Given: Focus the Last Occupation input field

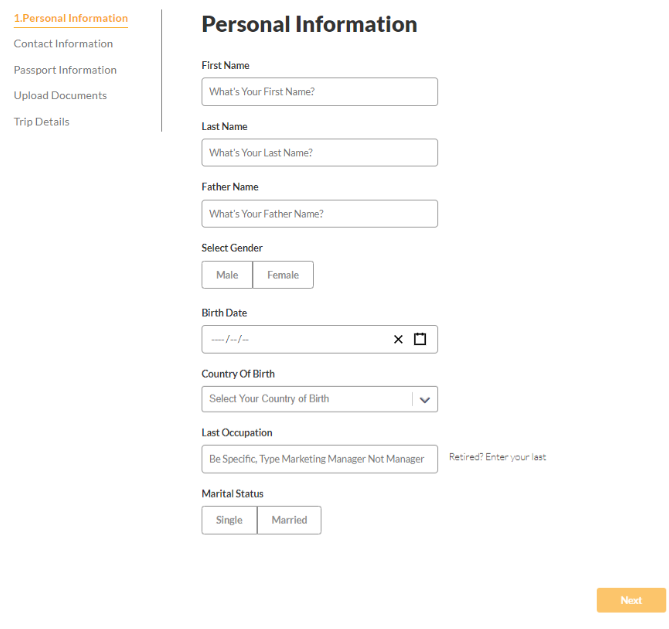Looking at the screenshot, I should pyautogui.click(x=320, y=459).
